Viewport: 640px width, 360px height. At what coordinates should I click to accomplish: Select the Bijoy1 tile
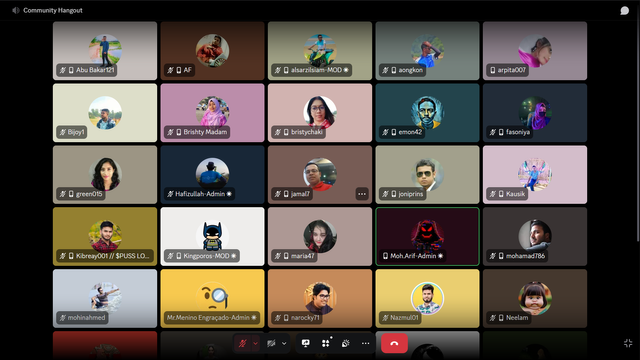105,113
